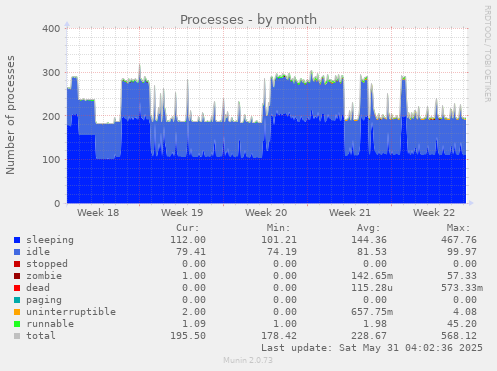Image resolution: width=497 pixels, height=371 pixels.
Task: Click the 'Number of processes' axis label
Action: pyautogui.click(x=10, y=115)
